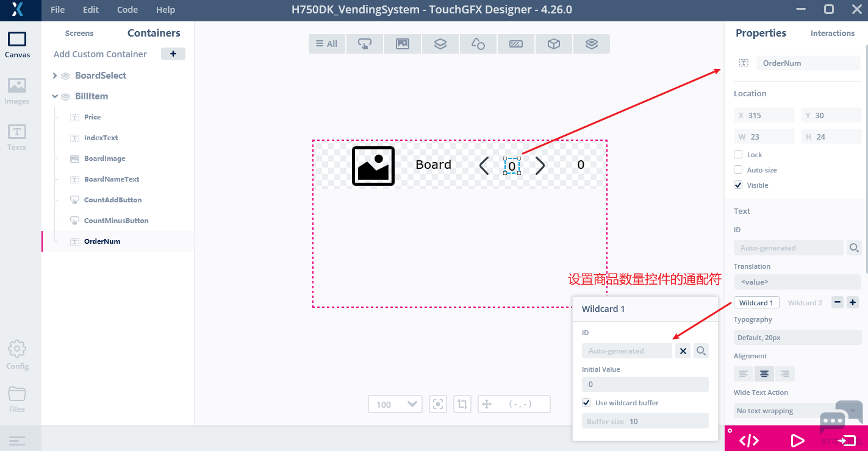
Task: Run the simulator with play icon
Action: click(x=797, y=440)
